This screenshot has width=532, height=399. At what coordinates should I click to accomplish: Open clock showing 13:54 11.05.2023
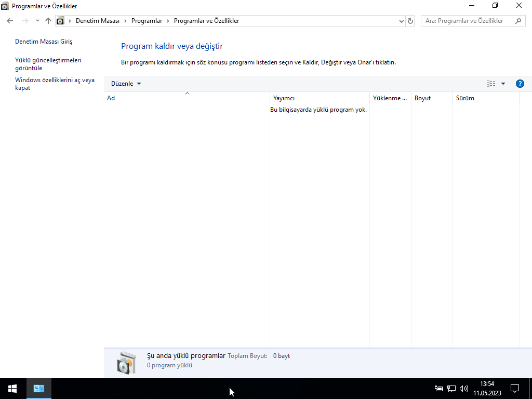coord(487,389)
